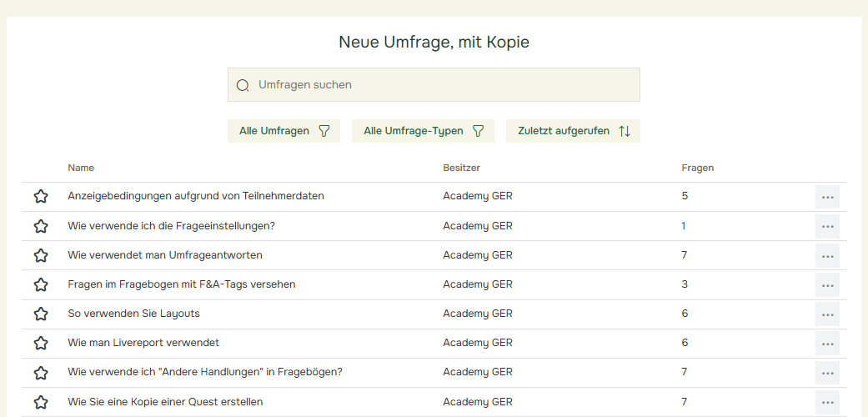This screenshot has width=868, height=417.
Task: Open the 'Alle Umfragen' filter dropdown
Action: (x=283, y=131)
